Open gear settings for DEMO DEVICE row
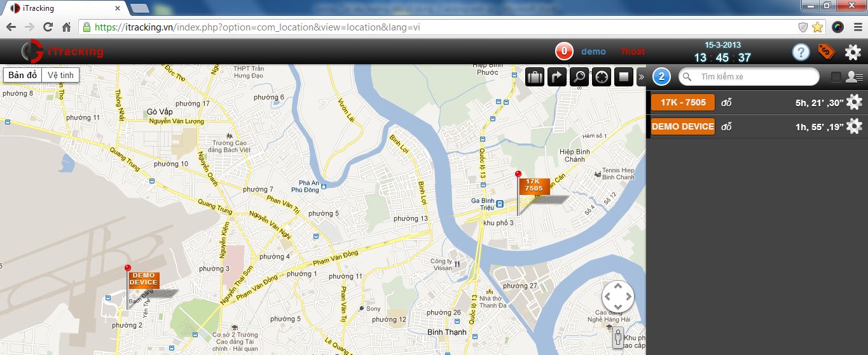Image resolution: width=868 pixels, height=355 pixels. [x=854, y=126]
